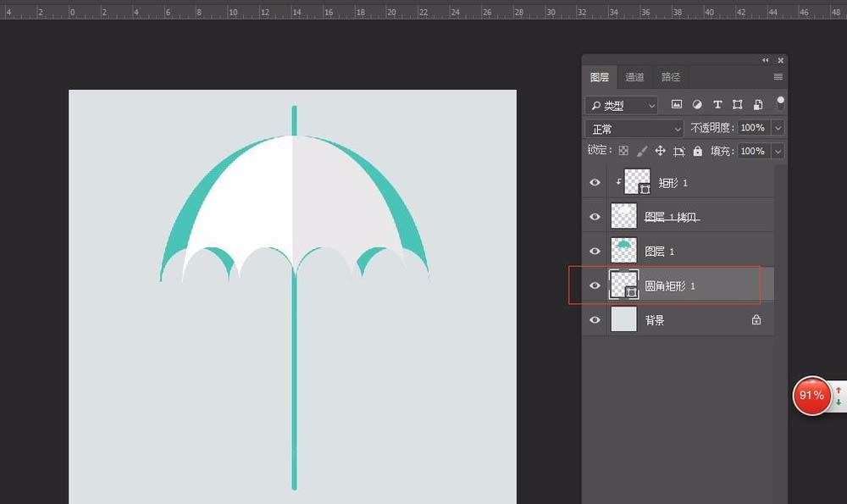Open the layers panel menu button
847x504 pixels.
(778, 77)
